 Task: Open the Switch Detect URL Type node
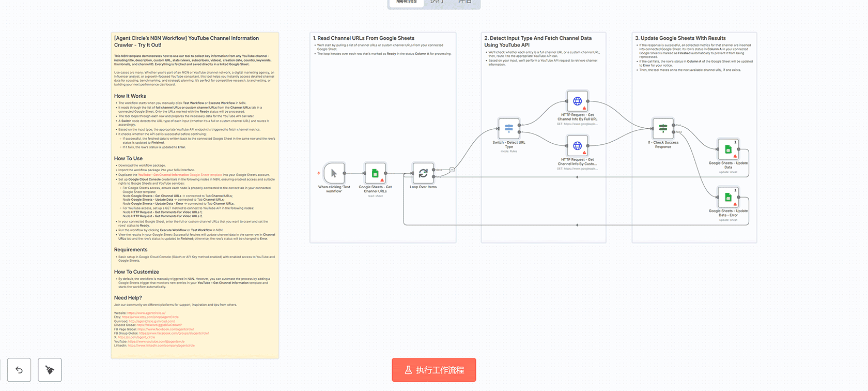[x=509, y=128]
